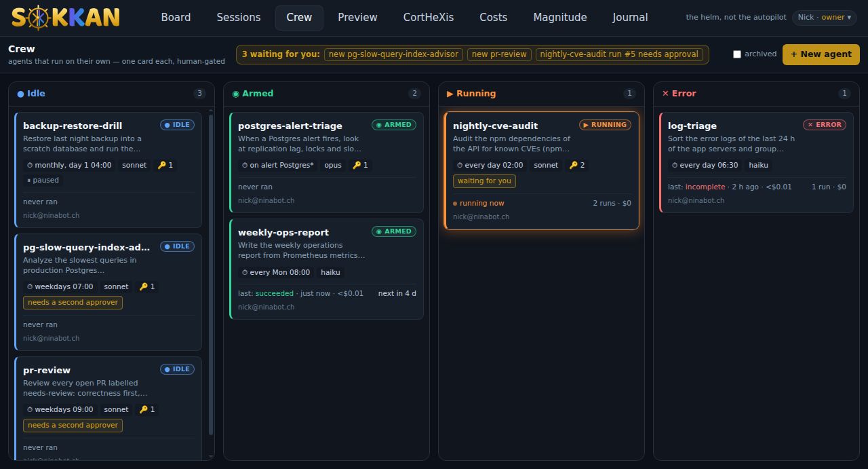Open the new pg-slow-query-index-advisor waiting chip
868x469 pixels.
[x=393, y=54]
